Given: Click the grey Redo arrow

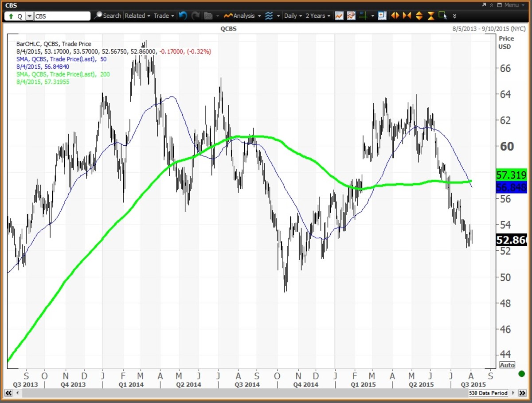Looking at the screenshot, I should point(195,15).
